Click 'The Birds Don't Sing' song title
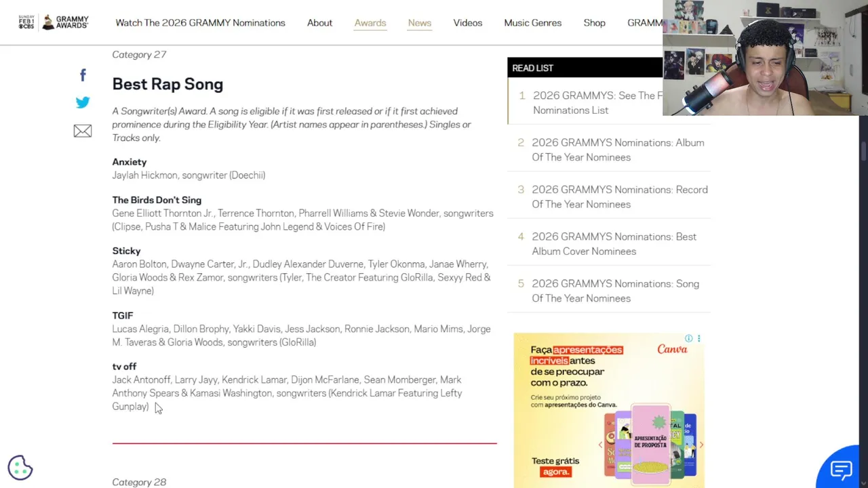 click(157, 200)
